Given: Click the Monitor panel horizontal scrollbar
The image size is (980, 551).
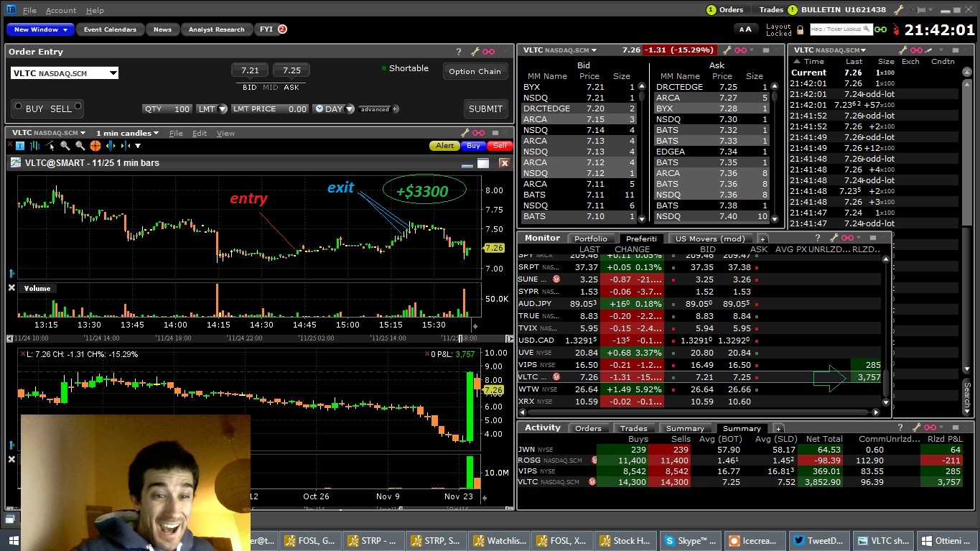Looking at the screenshot, I should click(x=699, y=412).
